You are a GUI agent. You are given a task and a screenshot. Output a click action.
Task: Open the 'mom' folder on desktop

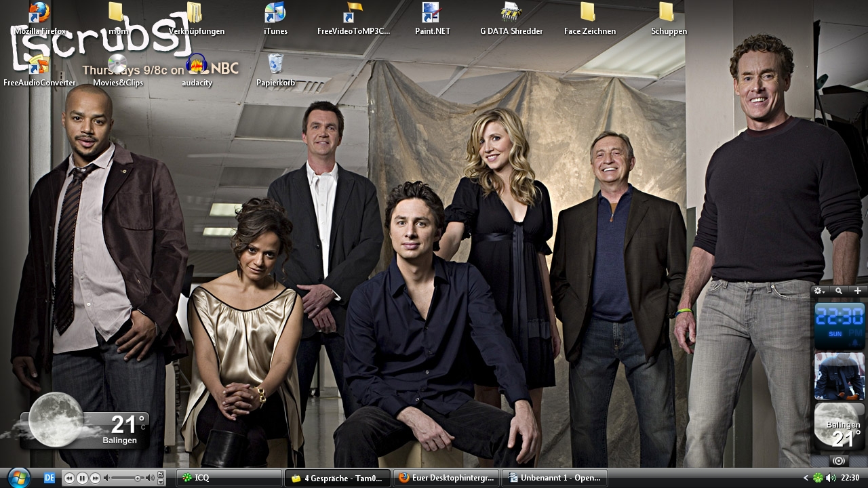117,19
